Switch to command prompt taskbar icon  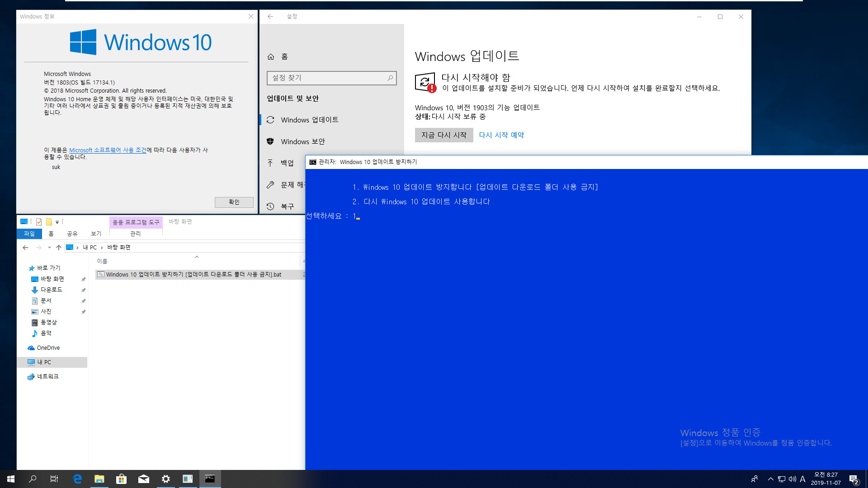coord(210,479)
